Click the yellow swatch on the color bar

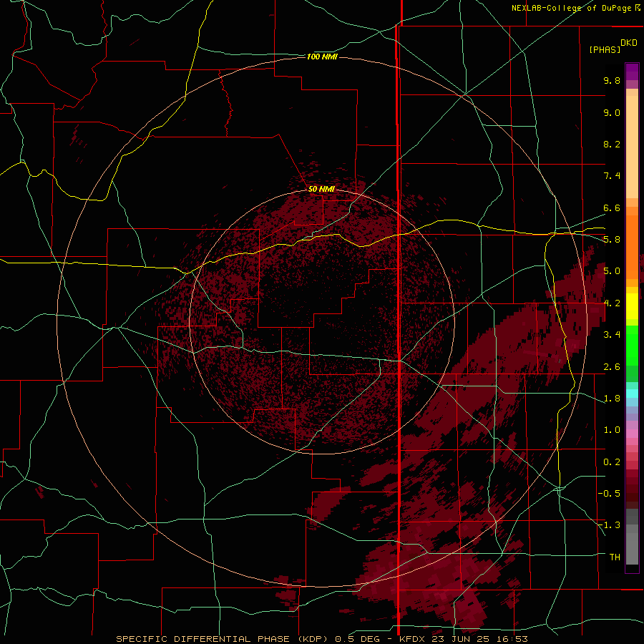(632, 306)
